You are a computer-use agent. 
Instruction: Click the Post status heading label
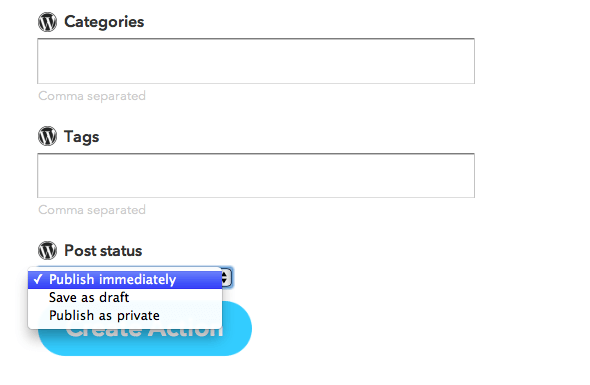pyautogui.click(x=103, y=251)
